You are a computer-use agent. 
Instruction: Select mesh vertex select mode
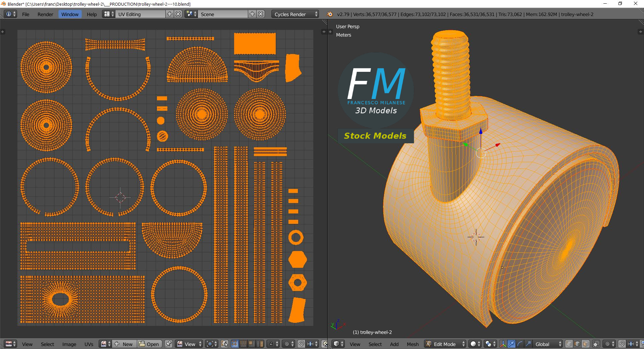pyautogui.click(x=569, y=344)
